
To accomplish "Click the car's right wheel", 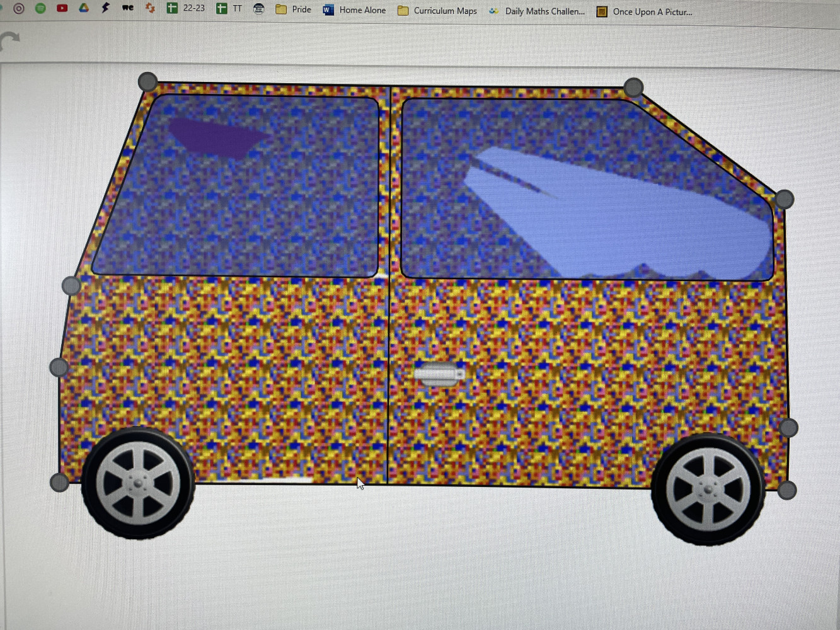I will pyautogui.click(x=708, y=489).
